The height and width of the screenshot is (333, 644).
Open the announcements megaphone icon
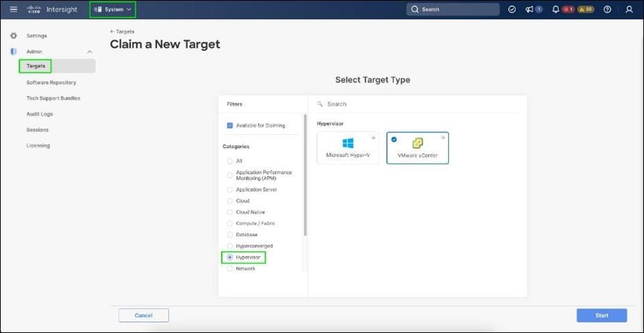[529, 10]
